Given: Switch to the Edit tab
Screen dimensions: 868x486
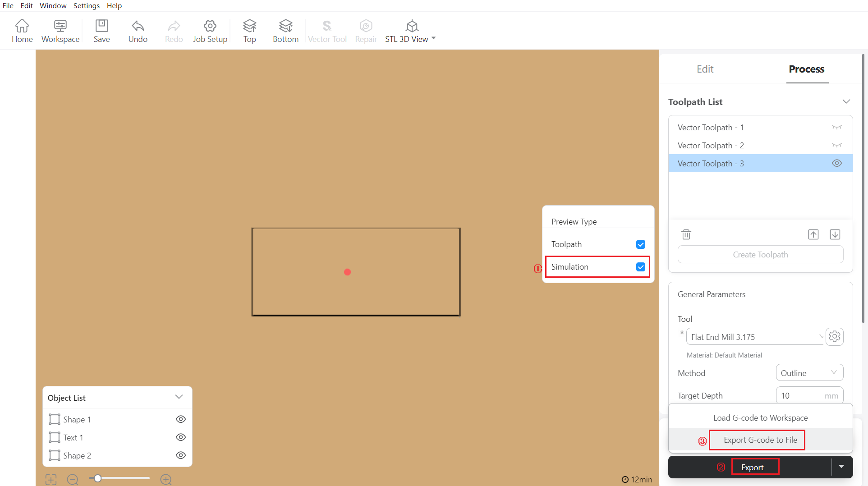Looking at the screenshot, I should (x=705, y=69).
